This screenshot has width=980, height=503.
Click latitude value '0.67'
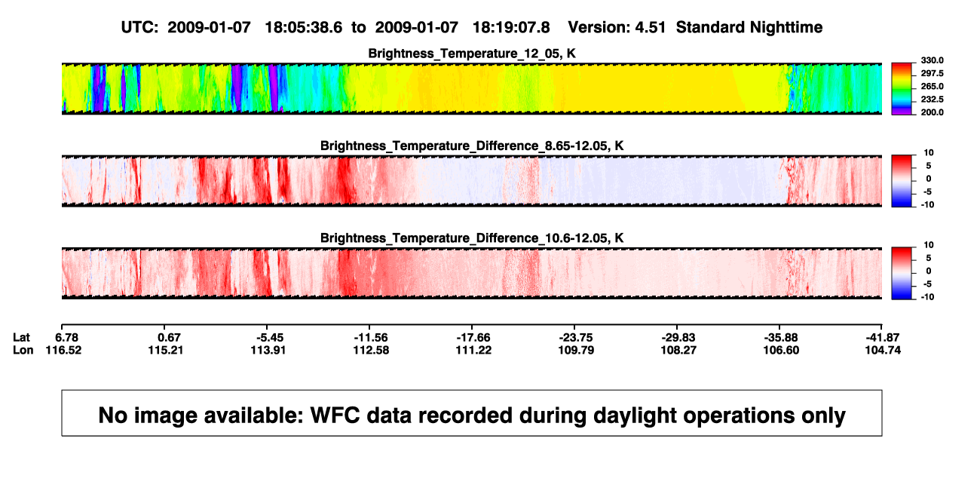pos(168,337)
